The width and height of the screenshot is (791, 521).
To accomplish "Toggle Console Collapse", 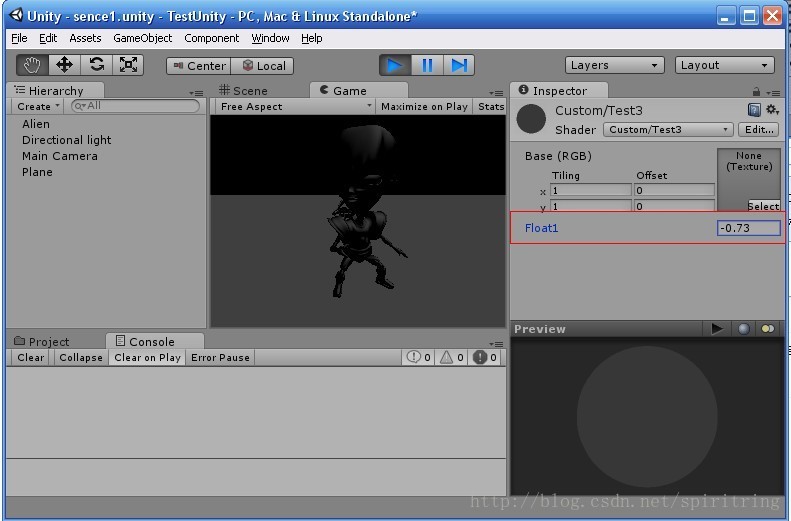I will (81, 358).
